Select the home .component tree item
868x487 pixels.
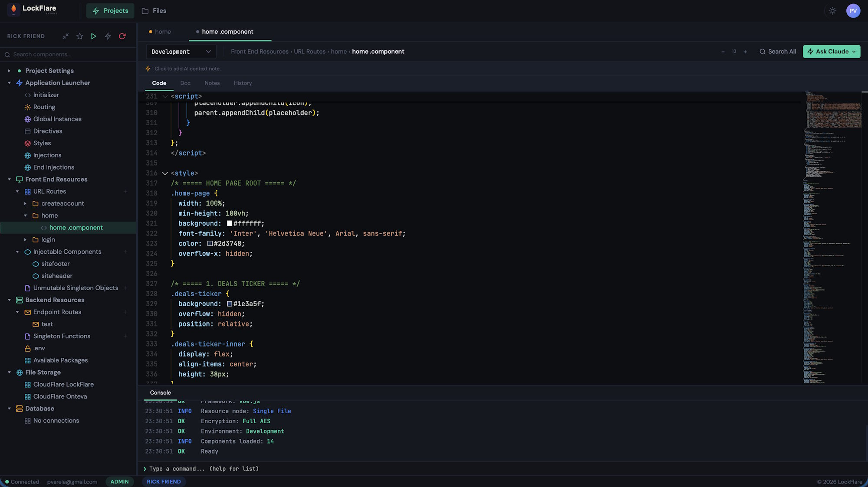pyautogui.click(x=69, y=228)
